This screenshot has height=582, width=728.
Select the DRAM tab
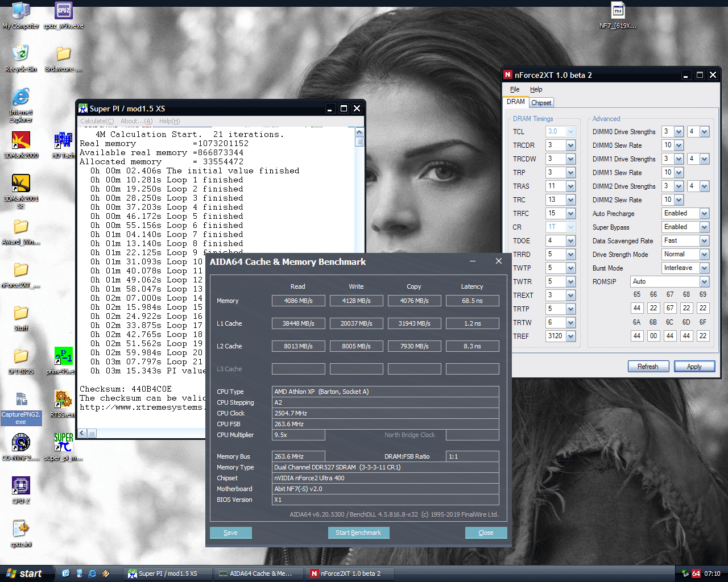[516, 102]
